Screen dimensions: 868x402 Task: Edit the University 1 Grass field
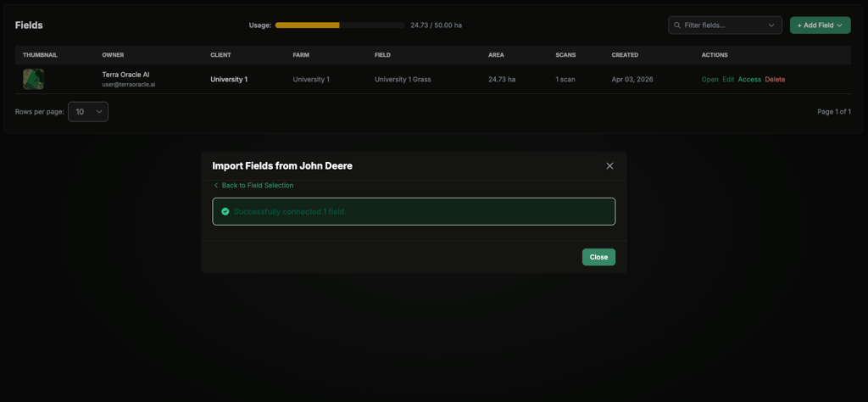(x=728, y=79)
